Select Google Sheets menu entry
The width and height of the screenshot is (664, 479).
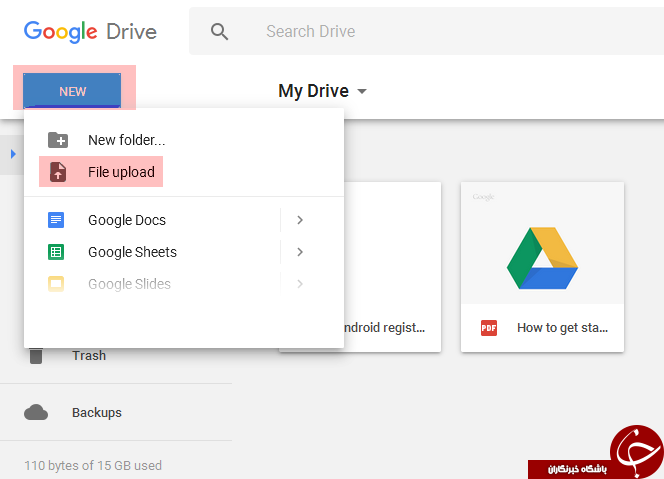click(x=132, y=252)
